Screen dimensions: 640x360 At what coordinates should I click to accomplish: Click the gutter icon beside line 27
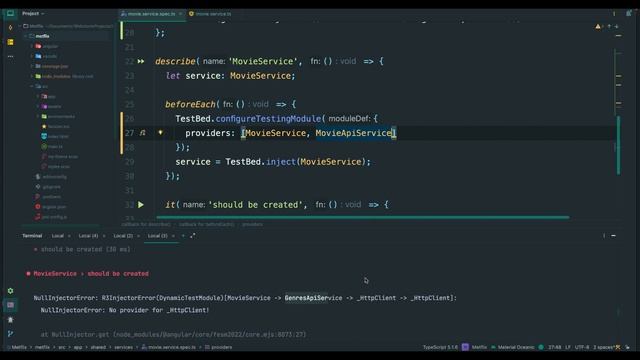[142, 133]
